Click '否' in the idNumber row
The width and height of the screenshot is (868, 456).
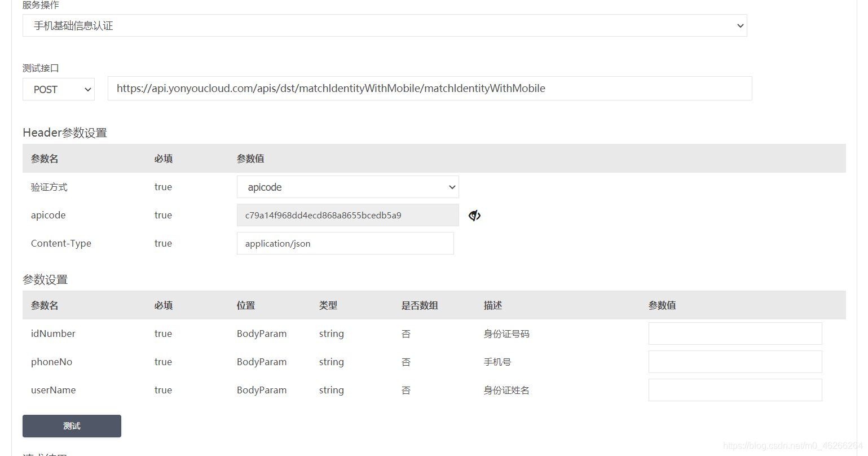(x=406, y=334)
